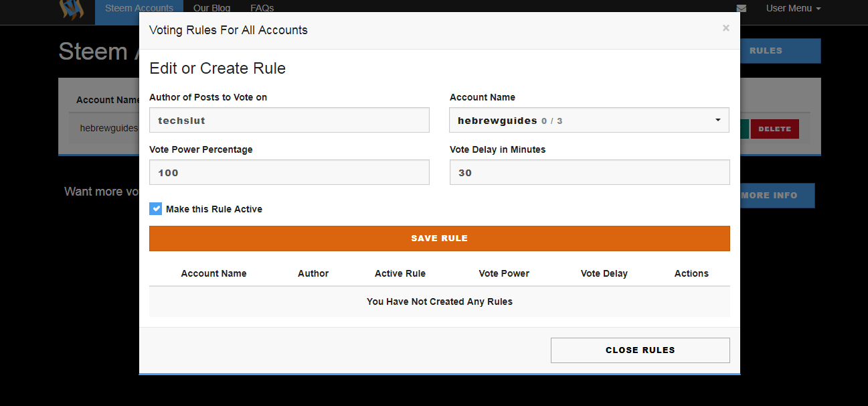
Task: Select the Vote Delay in Minutes field
Action: pyautogui.click(x=589, y=172)
